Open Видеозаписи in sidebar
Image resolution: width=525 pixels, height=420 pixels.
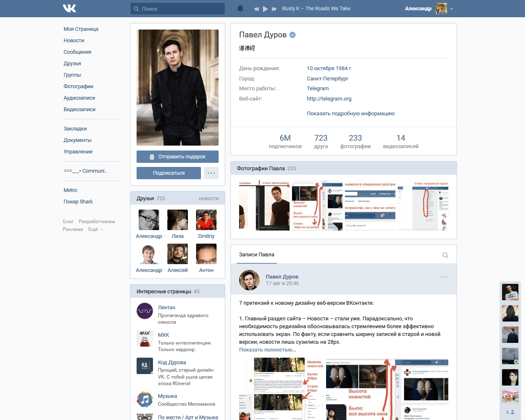point(80,110)
